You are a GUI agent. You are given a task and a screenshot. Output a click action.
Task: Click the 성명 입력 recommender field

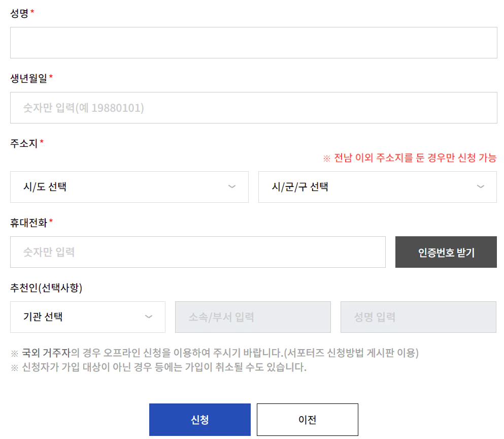tap(418, 317)
